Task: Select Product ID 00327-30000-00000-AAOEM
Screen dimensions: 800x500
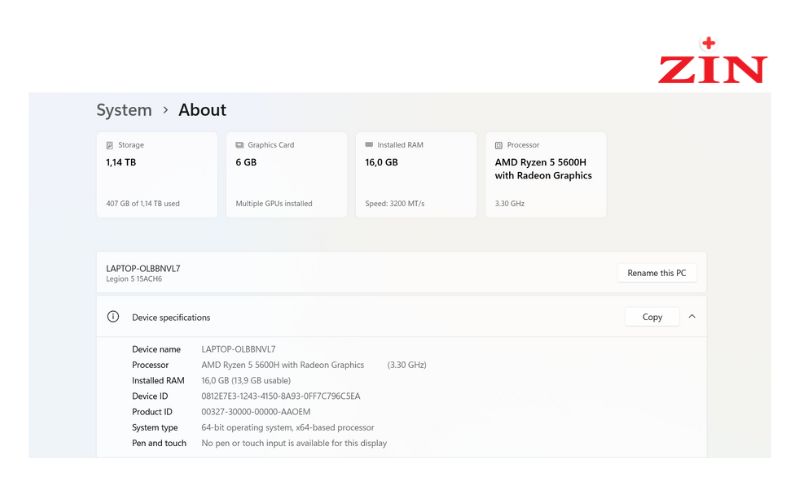Action: [x=256, y=412]
